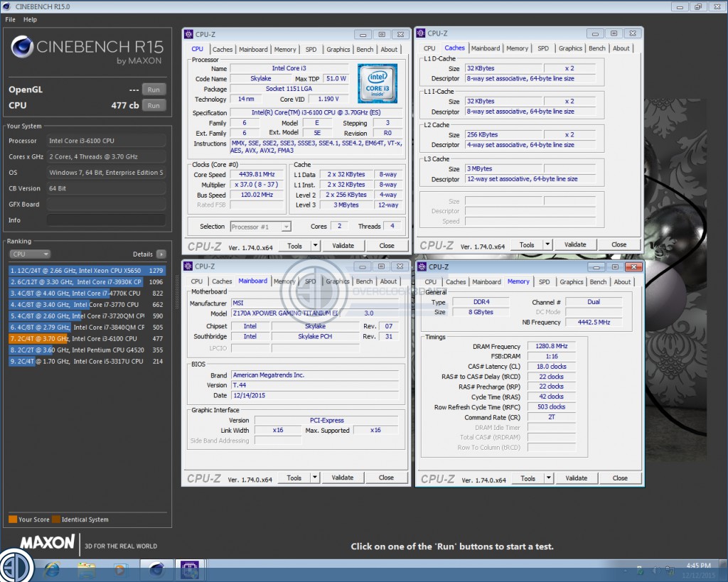Select the Mainboard tab in the CPU tab window
Viewport: 728px width, 582px height.
[x=253, y=49]
